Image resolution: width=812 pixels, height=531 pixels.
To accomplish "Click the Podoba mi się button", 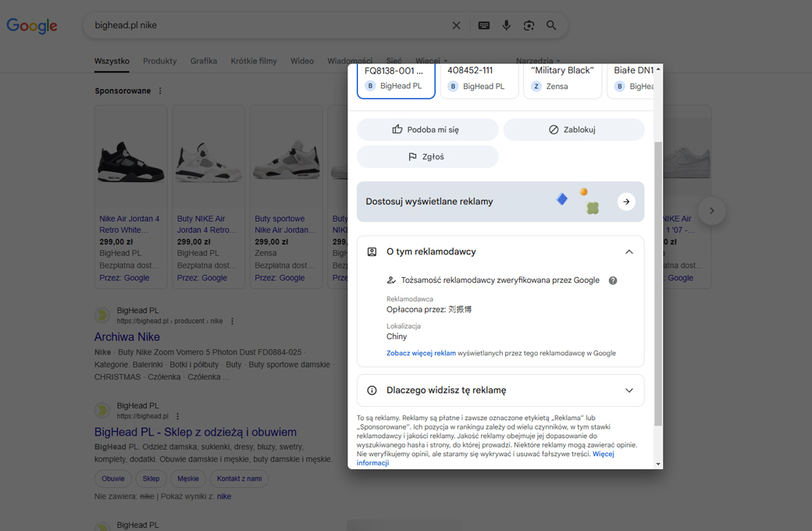I will 427,130.
